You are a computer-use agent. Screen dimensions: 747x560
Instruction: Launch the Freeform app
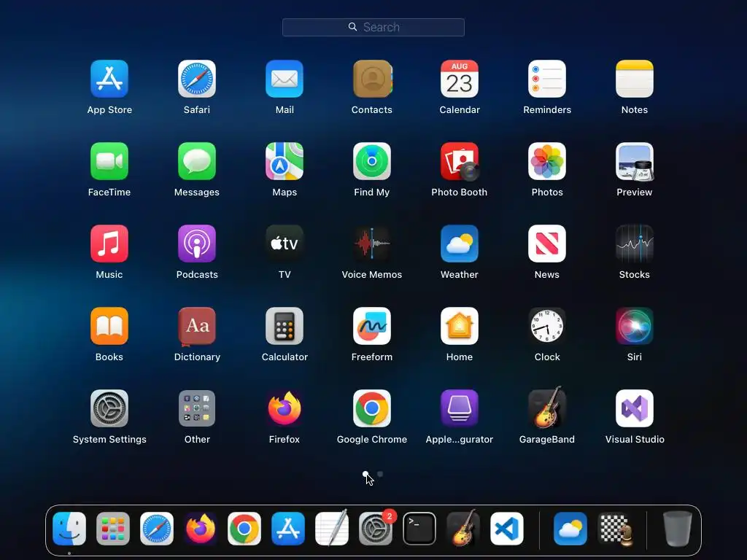(372, 326)
